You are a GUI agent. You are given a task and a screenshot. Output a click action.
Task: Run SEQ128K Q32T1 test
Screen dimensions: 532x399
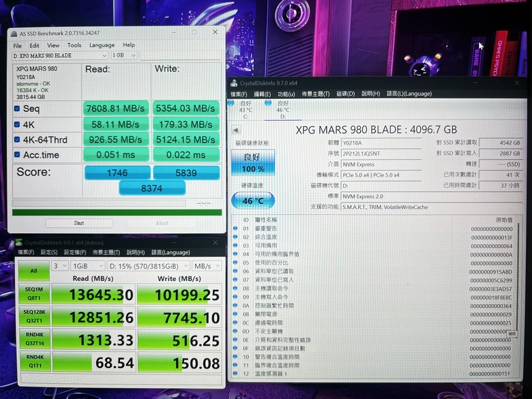(34, 316)
